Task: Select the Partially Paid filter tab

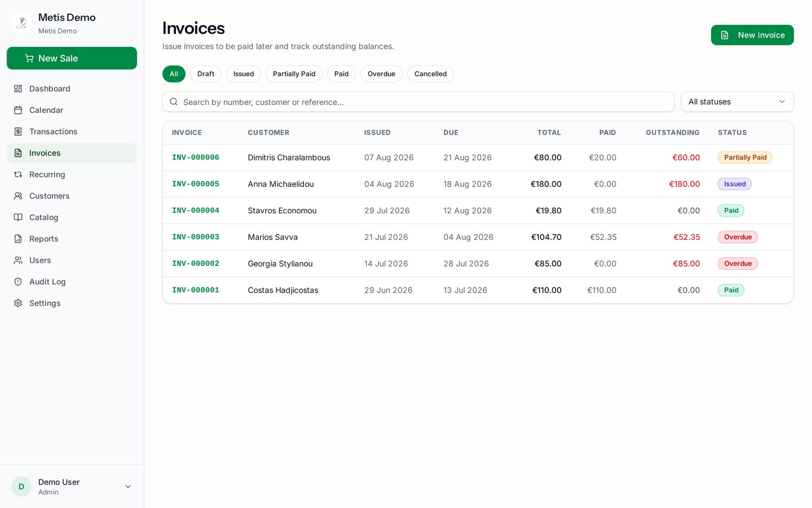Action: tap(294, 74)
